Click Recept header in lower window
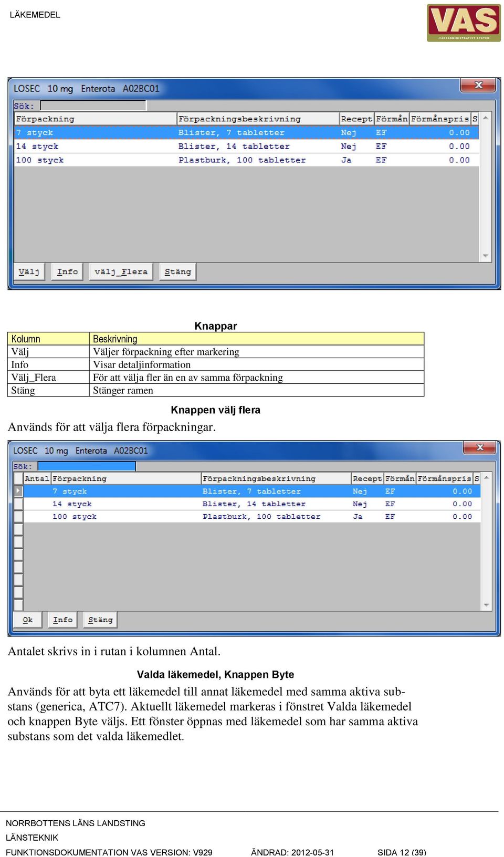 click(x=367, y=478)
